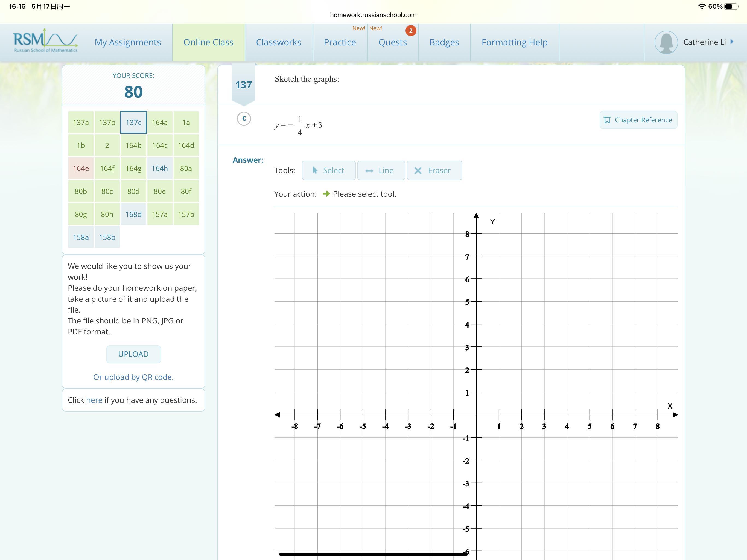Select the Line drawing tool
Screen dimensions: 747x560
tap(381, 170)
